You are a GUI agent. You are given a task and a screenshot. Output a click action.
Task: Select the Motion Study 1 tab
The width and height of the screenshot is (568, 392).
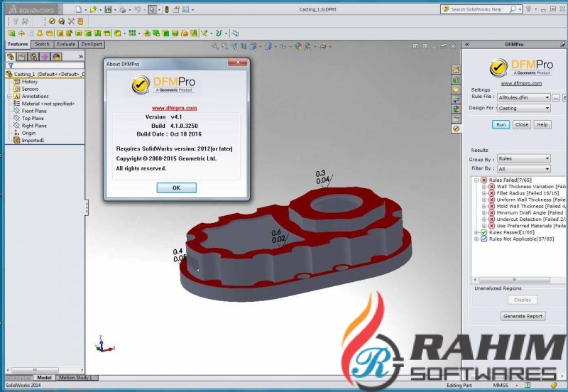(x=75, y=378)
